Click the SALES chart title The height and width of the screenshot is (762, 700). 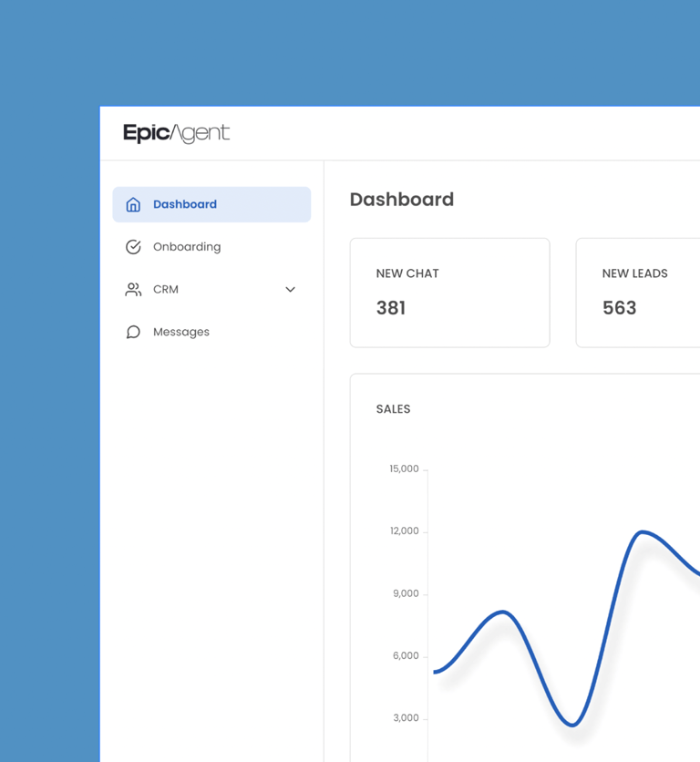pos(393,409)
